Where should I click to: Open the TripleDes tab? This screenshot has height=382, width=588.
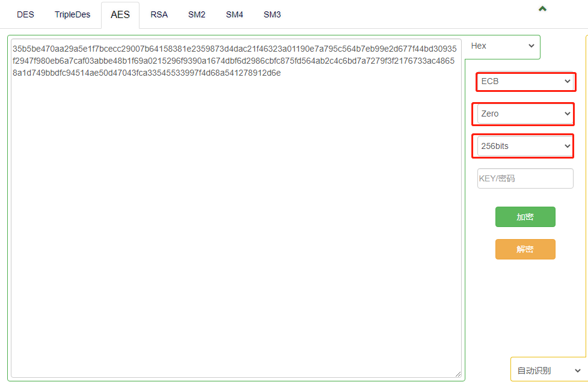72,14
